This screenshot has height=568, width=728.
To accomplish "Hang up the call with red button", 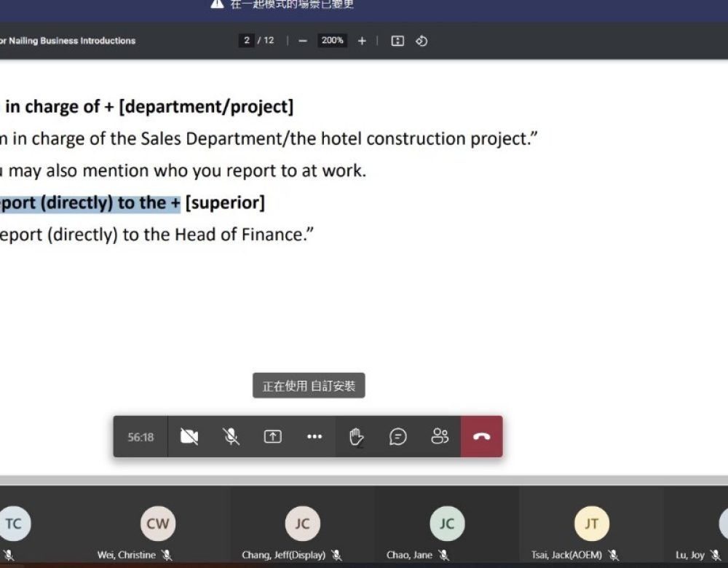I will (481, 437).
